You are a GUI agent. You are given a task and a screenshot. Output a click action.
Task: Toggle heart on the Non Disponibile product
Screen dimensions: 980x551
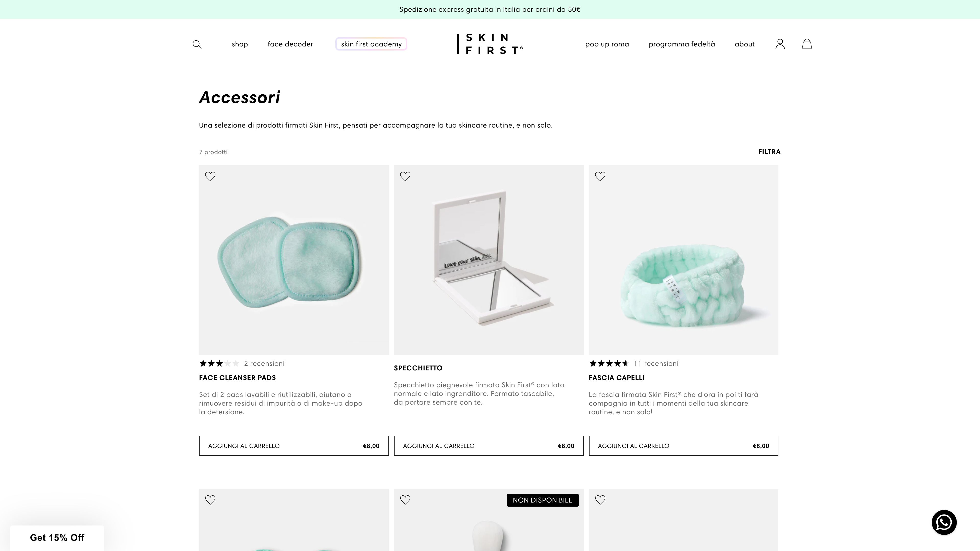[x=405, y=500]
